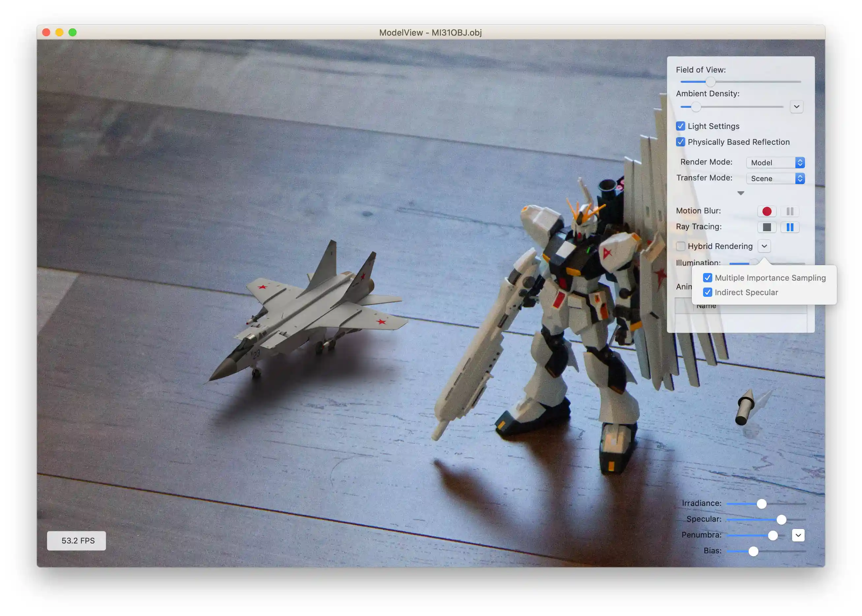Collapse panel with disclosure triangle below Transfer Mode
Screen dimensions: 862x616
pos(740,194)
